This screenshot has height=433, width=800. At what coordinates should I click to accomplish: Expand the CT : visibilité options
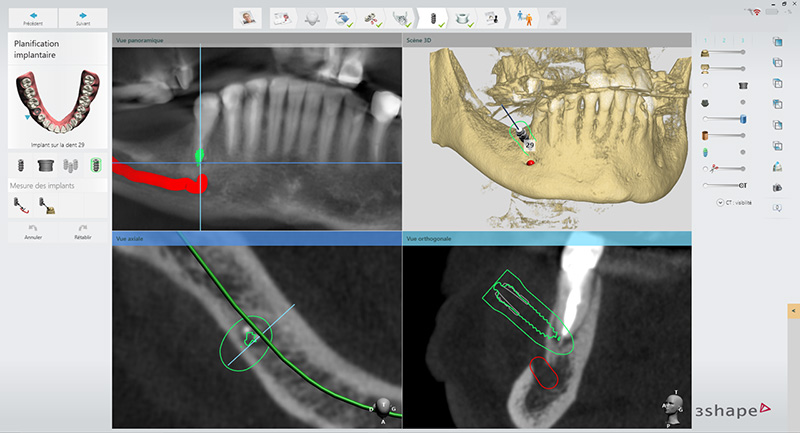pyautogui.click(x=719, y=203)
